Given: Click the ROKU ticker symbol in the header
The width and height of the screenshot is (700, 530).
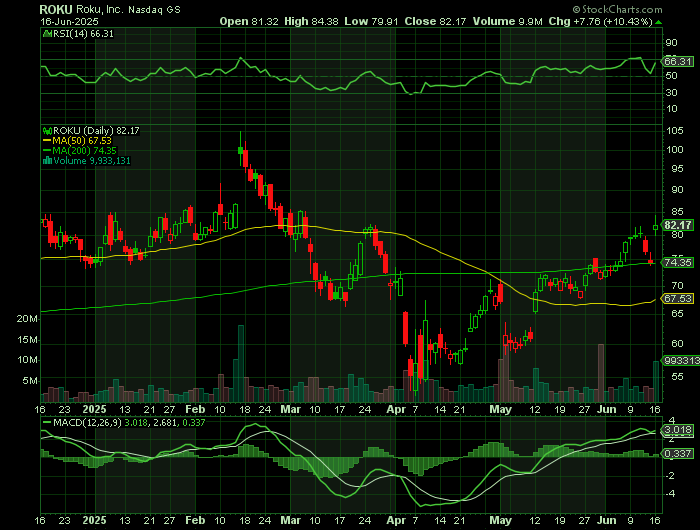Looking at the screenshot, I should 56,9.
